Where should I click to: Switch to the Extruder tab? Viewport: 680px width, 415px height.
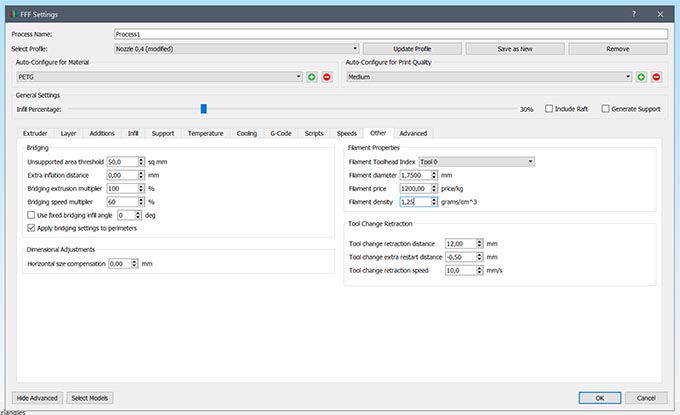coord(35,132)
